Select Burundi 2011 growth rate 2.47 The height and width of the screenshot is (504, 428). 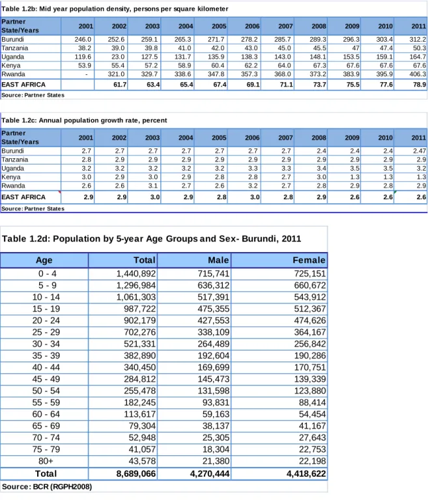coord(420,151)
